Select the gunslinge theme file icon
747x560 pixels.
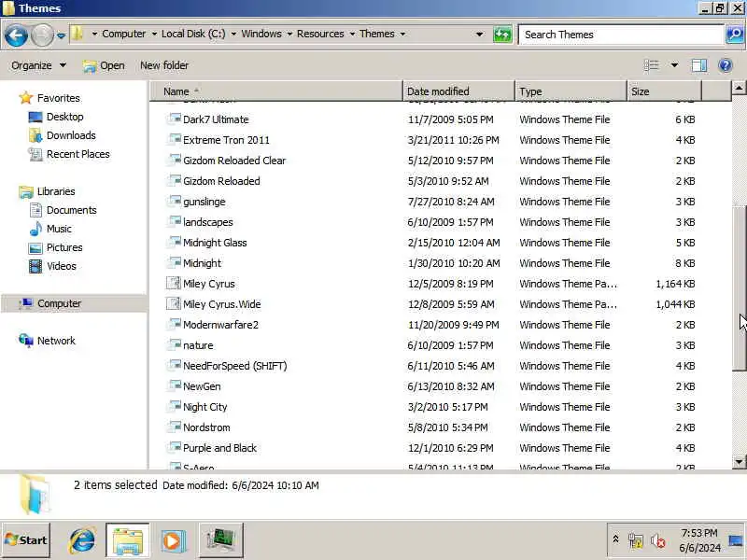[x=174, y=201]
